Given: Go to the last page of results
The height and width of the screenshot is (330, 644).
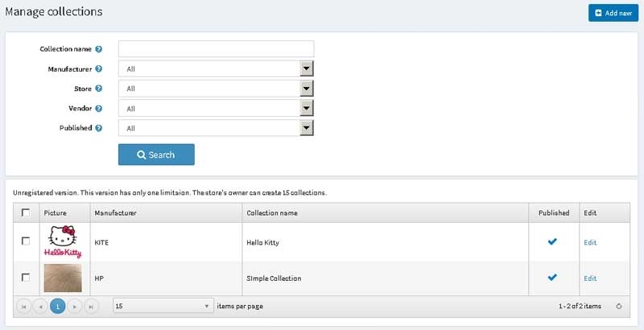Looking at the screenshot, I should point(91,306).
